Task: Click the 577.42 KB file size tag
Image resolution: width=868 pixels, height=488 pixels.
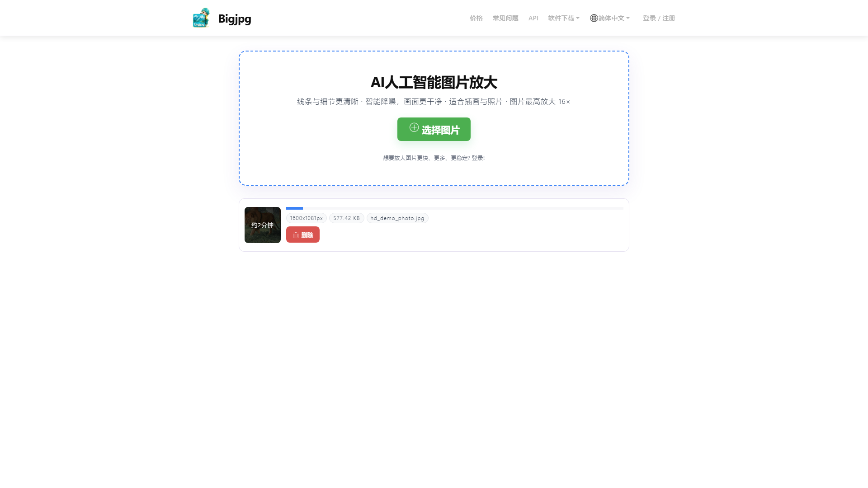Action: [347, 218]
